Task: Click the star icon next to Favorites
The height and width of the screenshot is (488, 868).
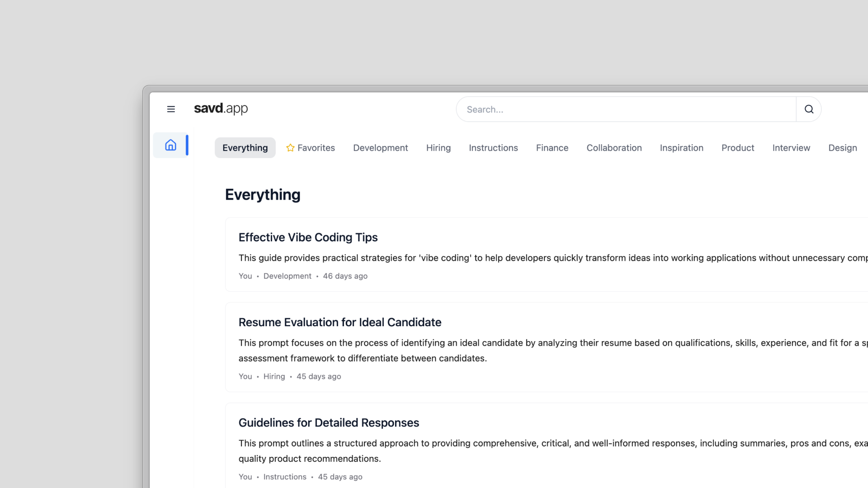Action: click(290, 148)
